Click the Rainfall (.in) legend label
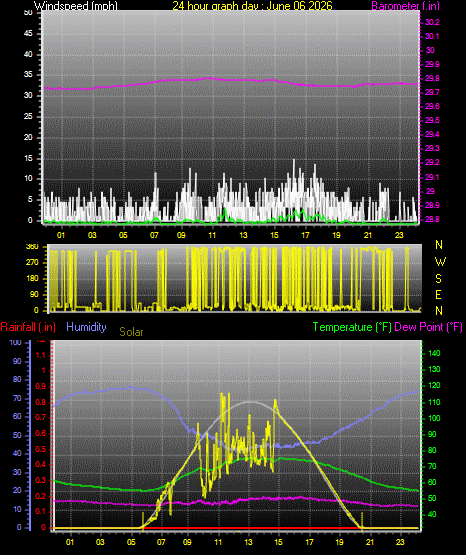Screen dimensions: 466x555 28,327
